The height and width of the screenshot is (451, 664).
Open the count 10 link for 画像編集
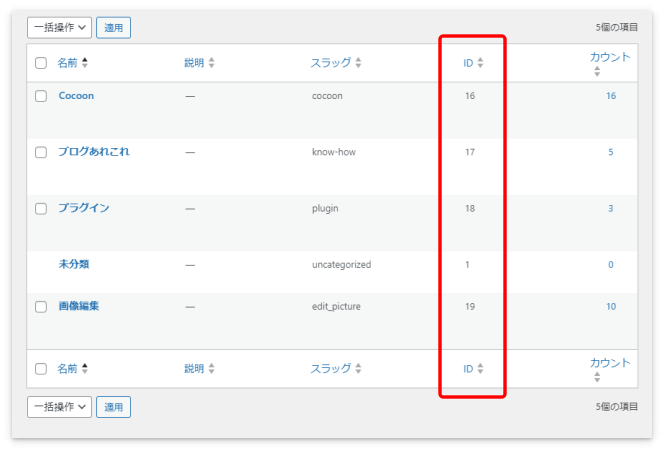pyautogui.click(x=611, y=307)
